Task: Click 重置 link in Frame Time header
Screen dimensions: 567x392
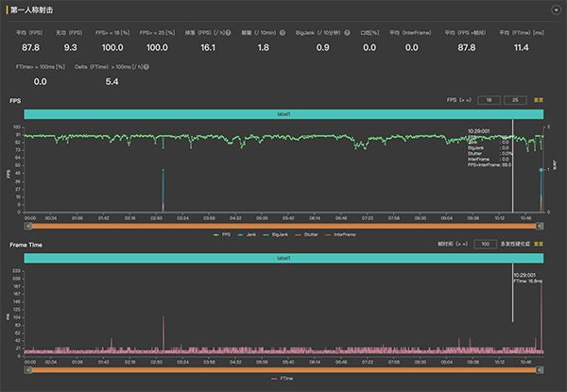Action: pos(540,244)
